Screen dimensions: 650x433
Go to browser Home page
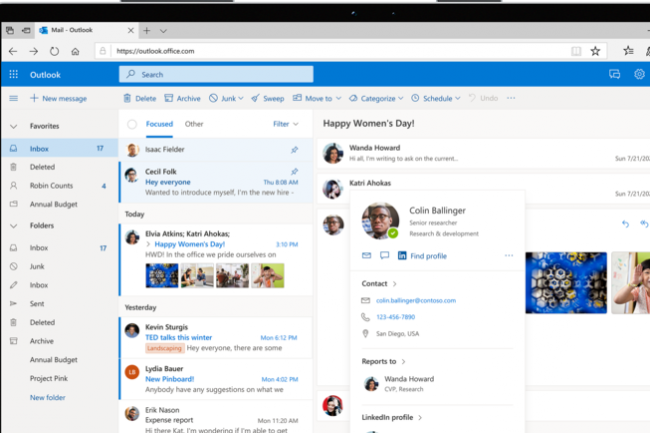75,51
